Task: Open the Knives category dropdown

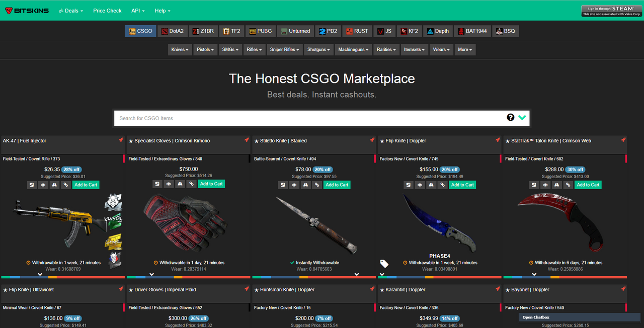Action: (180, 50)
